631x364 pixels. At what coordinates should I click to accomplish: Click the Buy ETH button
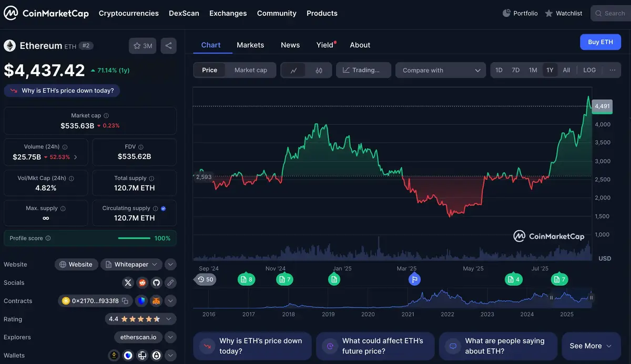600,41
